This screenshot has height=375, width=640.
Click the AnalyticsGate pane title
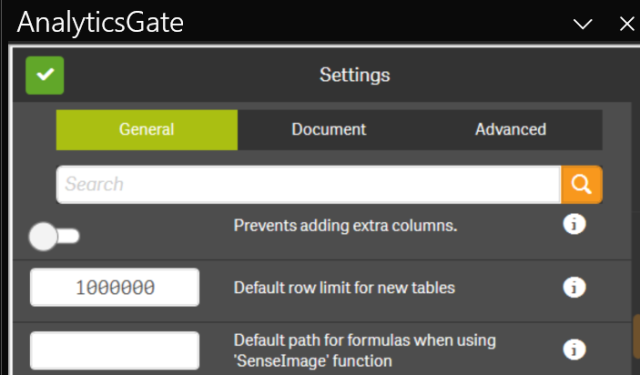(100, 22)
